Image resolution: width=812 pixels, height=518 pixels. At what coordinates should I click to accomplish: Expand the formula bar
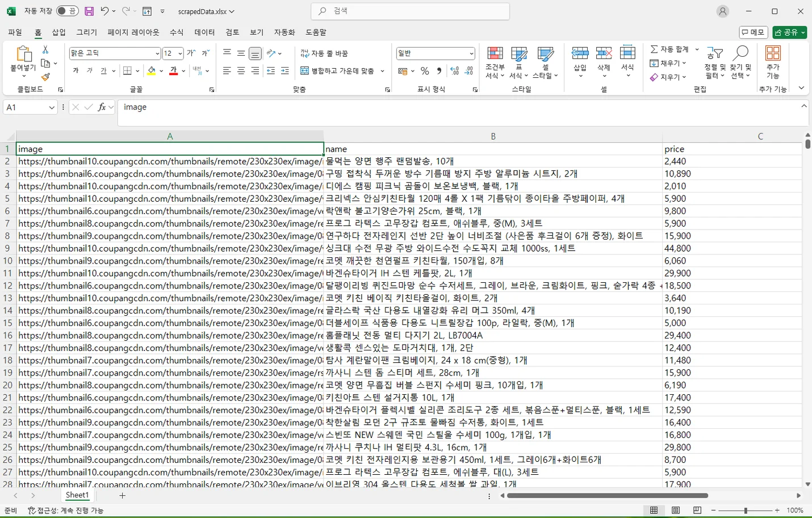(x=803, y=106)
